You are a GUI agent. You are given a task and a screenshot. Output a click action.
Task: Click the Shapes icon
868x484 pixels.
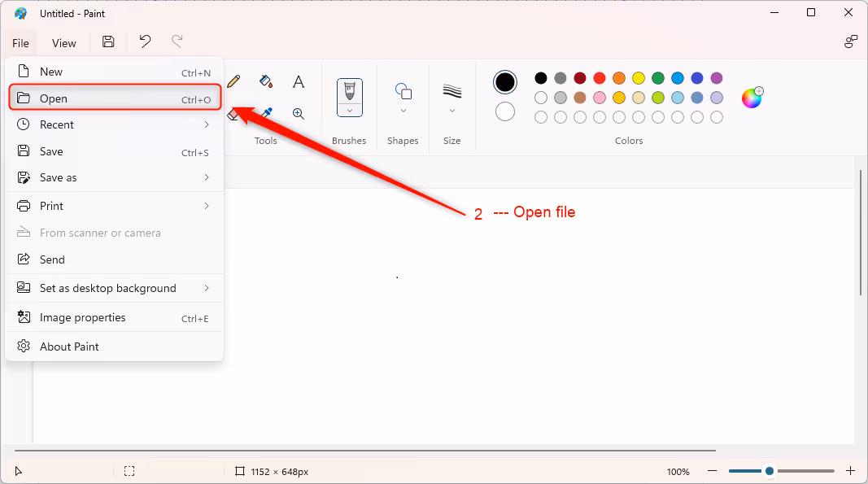tap(403, 91)
